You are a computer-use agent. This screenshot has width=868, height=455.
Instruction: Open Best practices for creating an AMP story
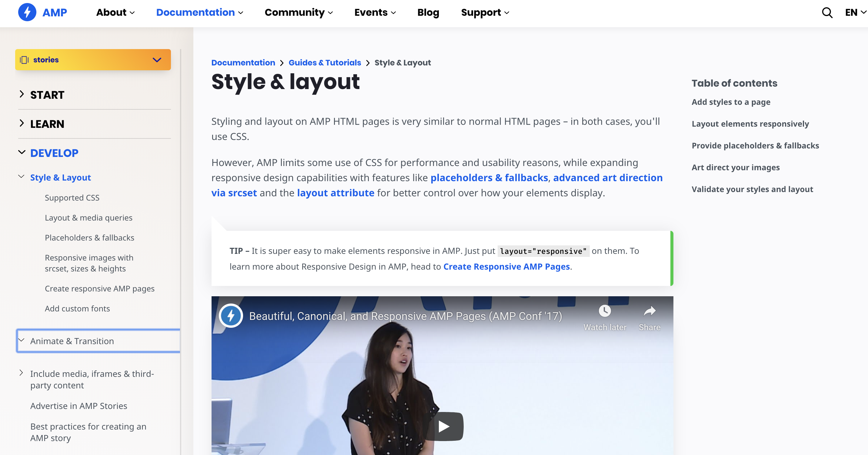pyautogui.click(x=88, y=432)
